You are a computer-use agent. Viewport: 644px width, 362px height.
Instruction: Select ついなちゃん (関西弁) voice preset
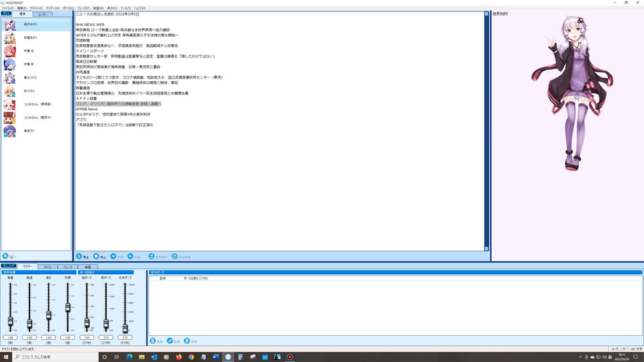pyautogui.click(x=36, y=117)
